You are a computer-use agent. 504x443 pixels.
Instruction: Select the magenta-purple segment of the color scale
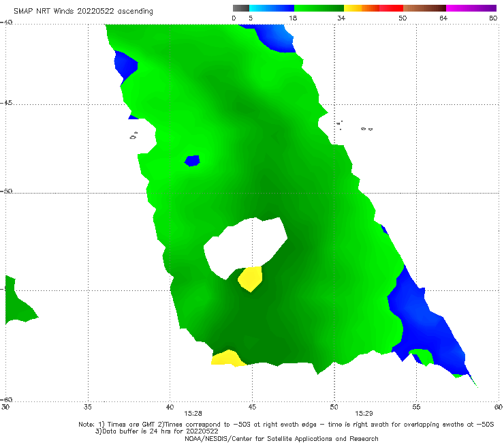tap(471, 8)
